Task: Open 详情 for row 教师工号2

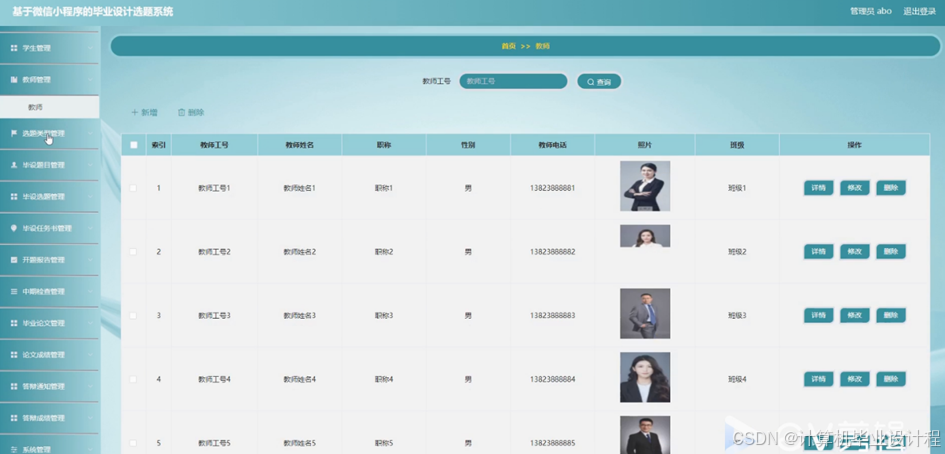Action: [818, 252]
